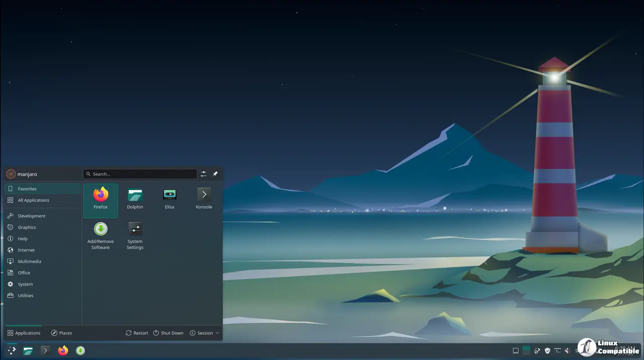Open Add/Remove Software from the taskbar
644x360 pixels.
point(80,350)
